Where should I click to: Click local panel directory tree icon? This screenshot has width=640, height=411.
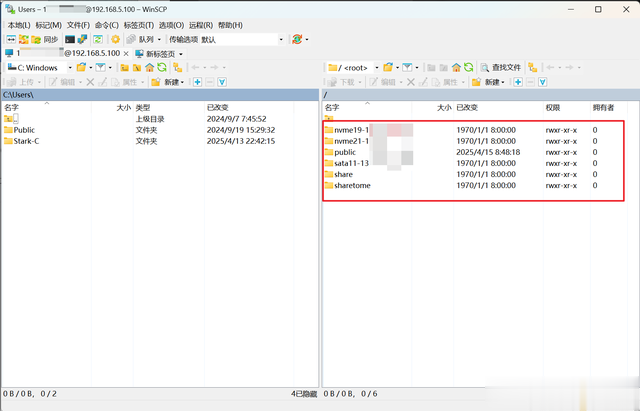tap(178, 68)
